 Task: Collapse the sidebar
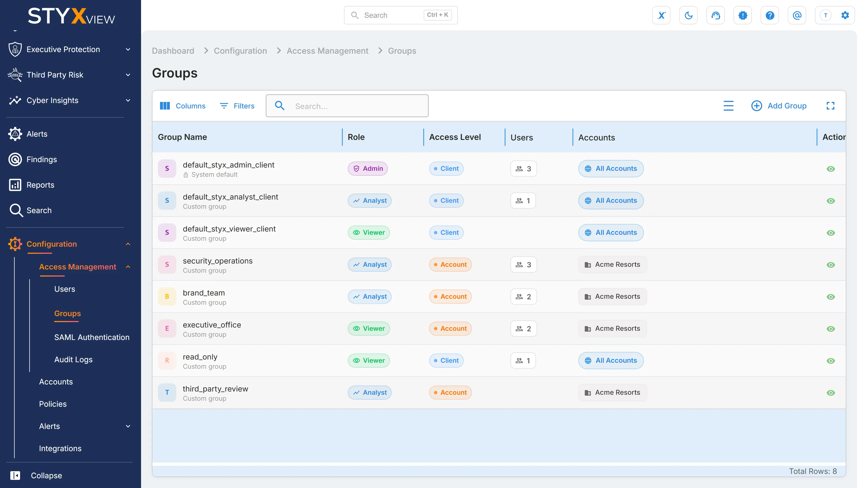[x=36, y=476]
